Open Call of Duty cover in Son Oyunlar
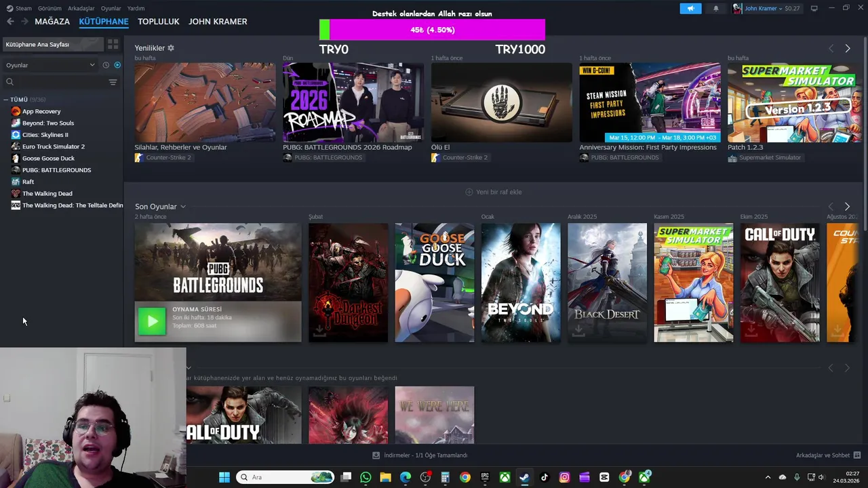The width and height of the screenshot is (868, 488). point(780,283)
